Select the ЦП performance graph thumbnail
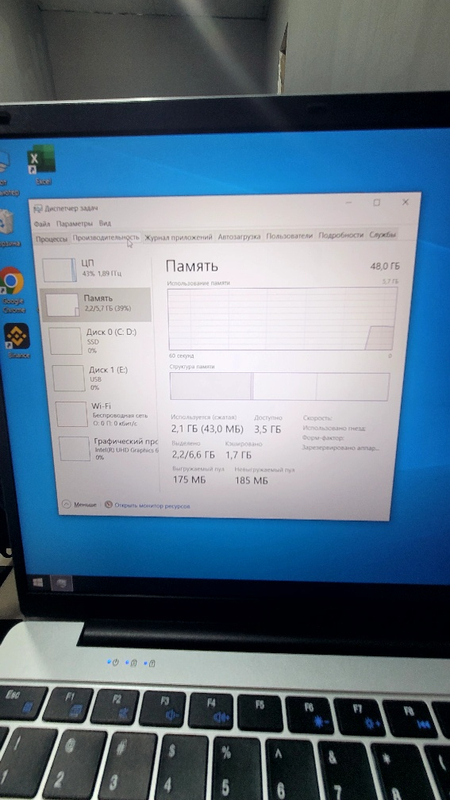Image resolution: width=450 pixels, height=800 pixels. (59, 270)
